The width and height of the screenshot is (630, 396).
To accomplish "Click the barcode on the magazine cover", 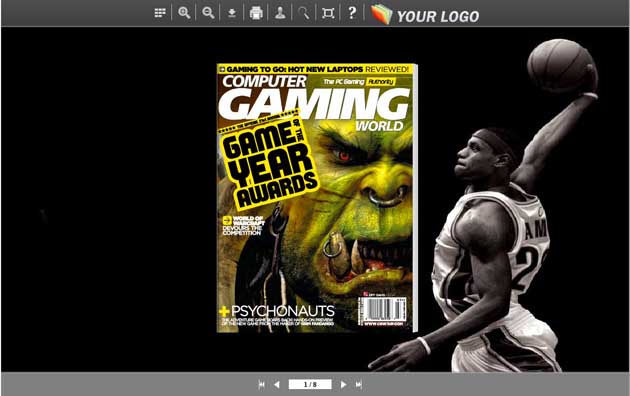I will click(x=382, y=311).
